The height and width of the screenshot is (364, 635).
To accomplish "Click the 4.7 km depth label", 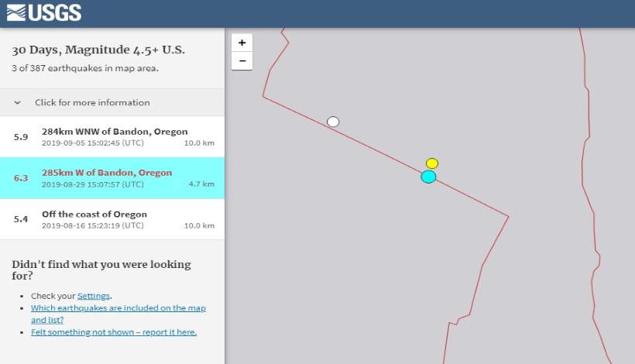I will 201,184.
